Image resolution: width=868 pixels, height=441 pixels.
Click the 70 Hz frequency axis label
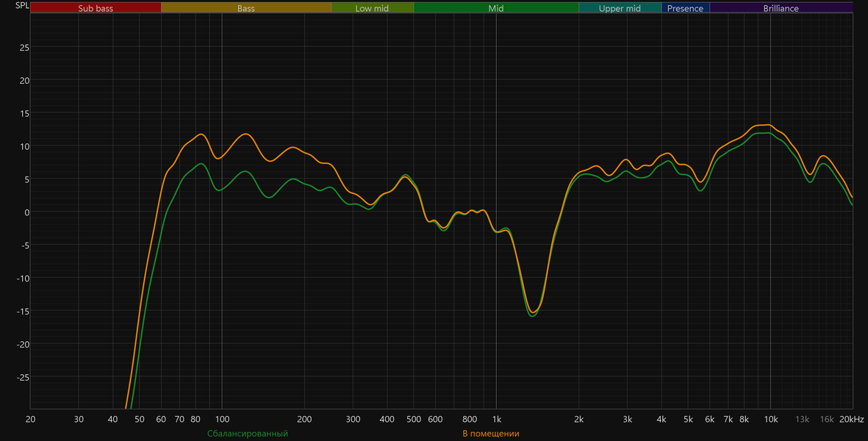tap(179, 420)
